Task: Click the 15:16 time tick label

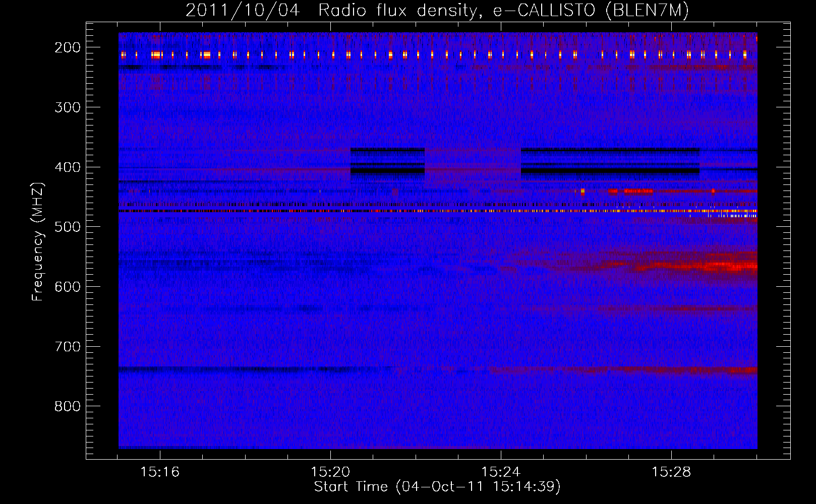Action: pos(160,472)
